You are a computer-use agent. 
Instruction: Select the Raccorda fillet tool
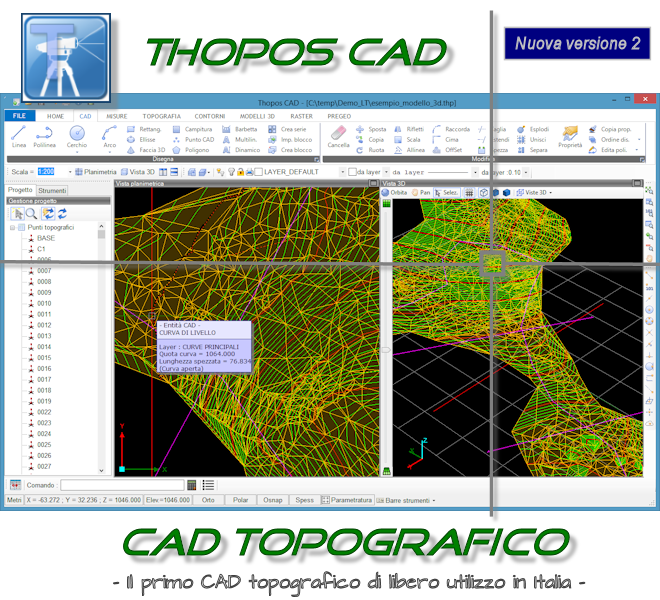point(451,129)
